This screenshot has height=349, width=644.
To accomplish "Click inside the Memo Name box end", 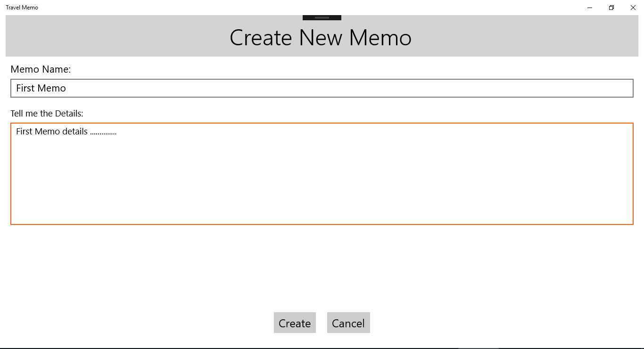I will pyautogui.click(x=613, y=88).
